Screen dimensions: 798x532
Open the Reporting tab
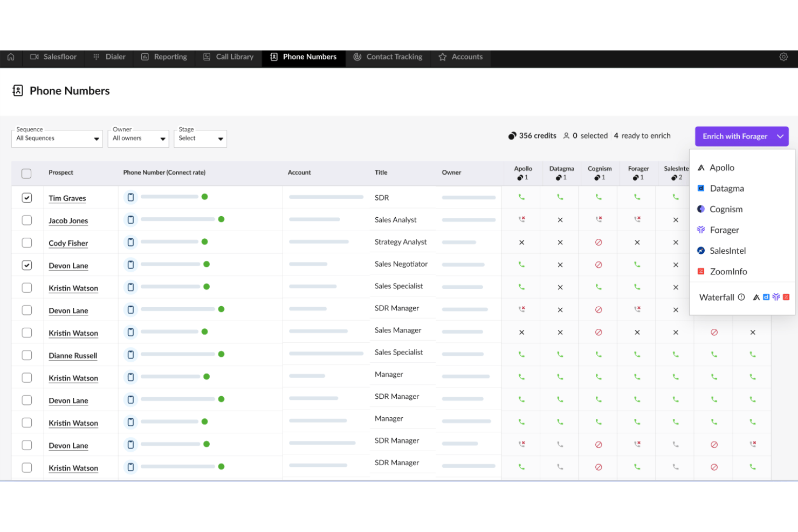(x=164, y=57)
